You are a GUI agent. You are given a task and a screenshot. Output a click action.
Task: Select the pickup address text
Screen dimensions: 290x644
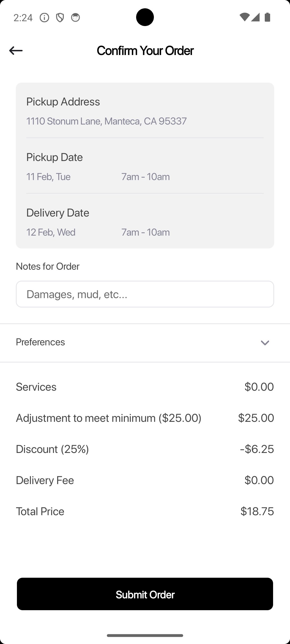click(106, 121)
